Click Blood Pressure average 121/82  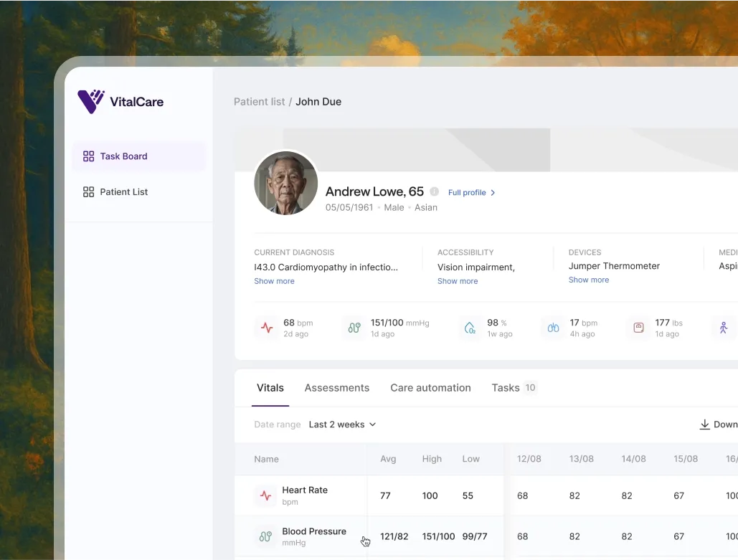pyautogui.click(x=394, y=536)
